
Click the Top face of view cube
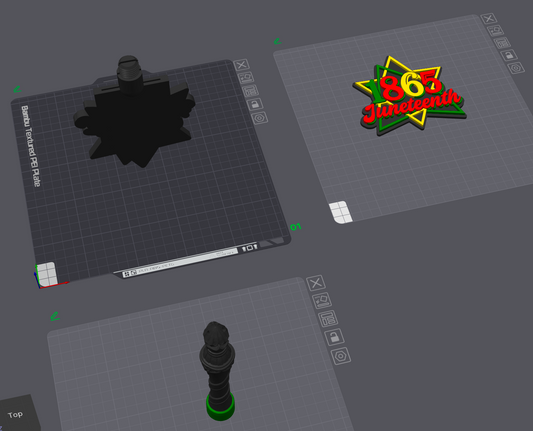(x=16, y=415)
